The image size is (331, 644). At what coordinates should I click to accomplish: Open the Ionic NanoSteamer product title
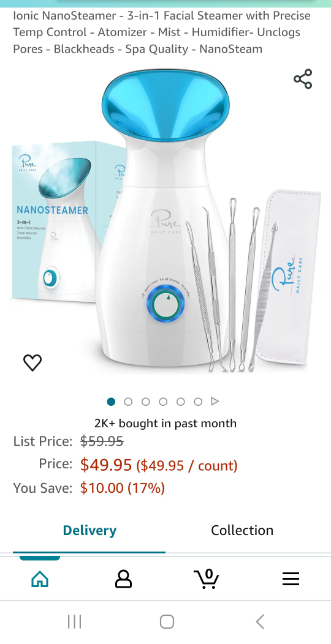point(162,32)
